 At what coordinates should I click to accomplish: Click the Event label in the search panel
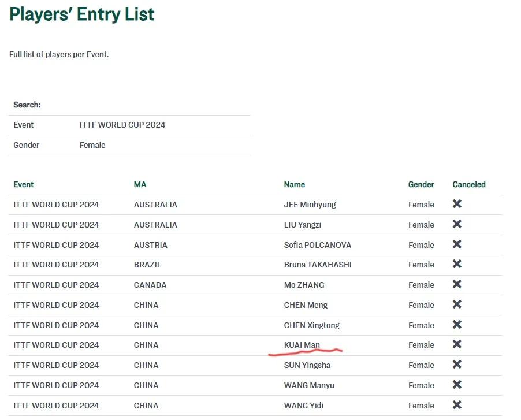23,125
